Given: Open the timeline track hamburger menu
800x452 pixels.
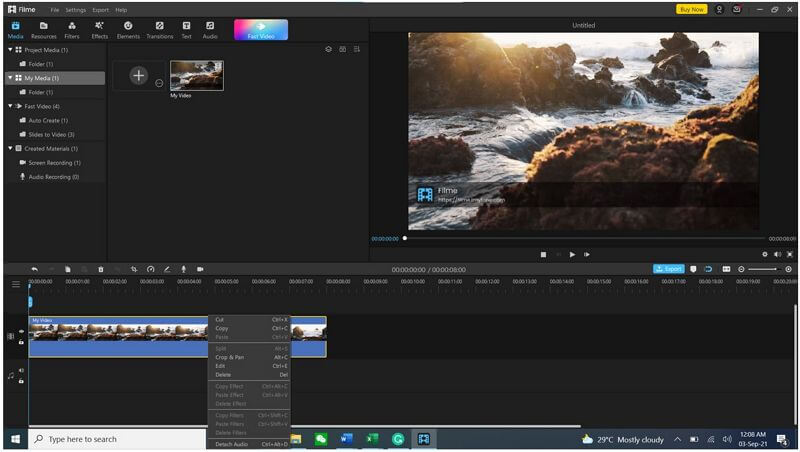Looking at the screenshot, I should coord(16,284).
